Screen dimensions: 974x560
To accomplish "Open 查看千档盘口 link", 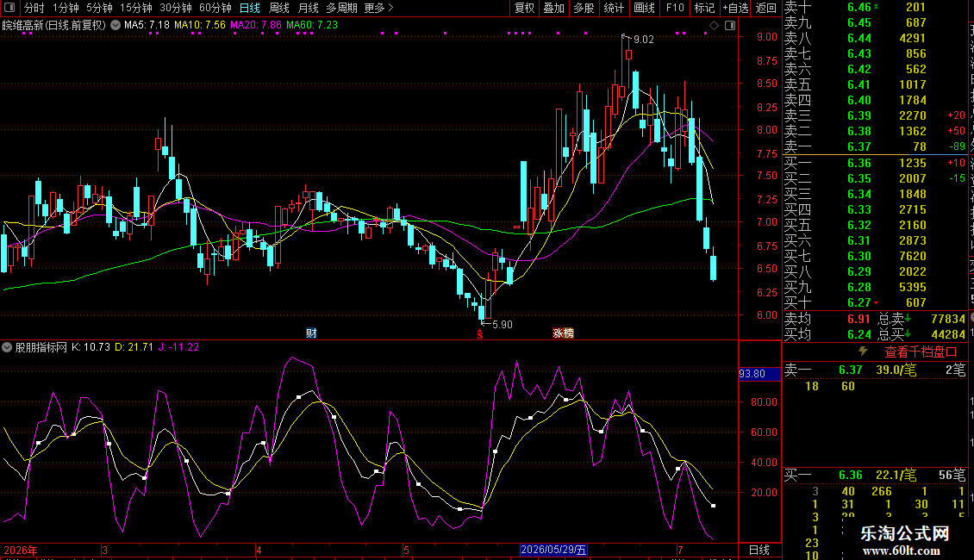I will (921, 352).
